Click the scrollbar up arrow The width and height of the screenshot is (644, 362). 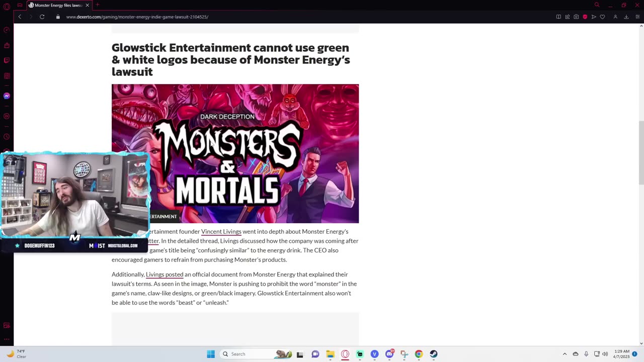pos(640,26)
